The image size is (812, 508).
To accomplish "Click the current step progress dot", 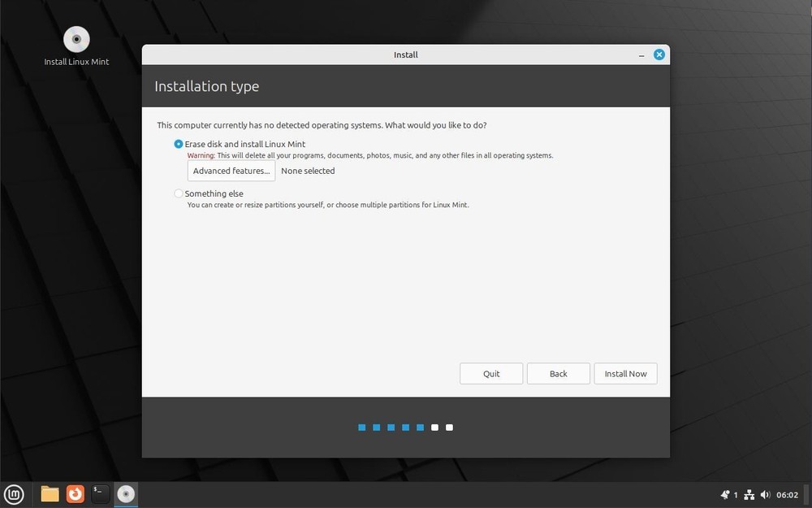I will [x=420, y=427].
